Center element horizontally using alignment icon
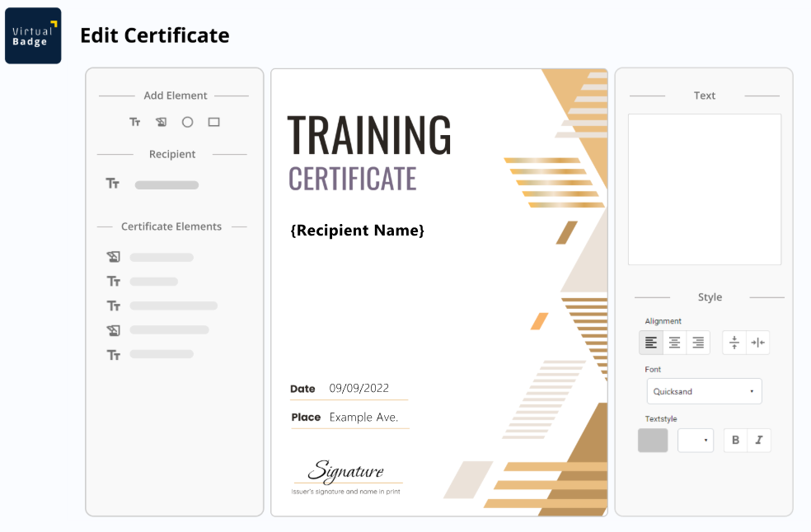The width and height of the screenshot is (811, 532). [x=757, y=343]
